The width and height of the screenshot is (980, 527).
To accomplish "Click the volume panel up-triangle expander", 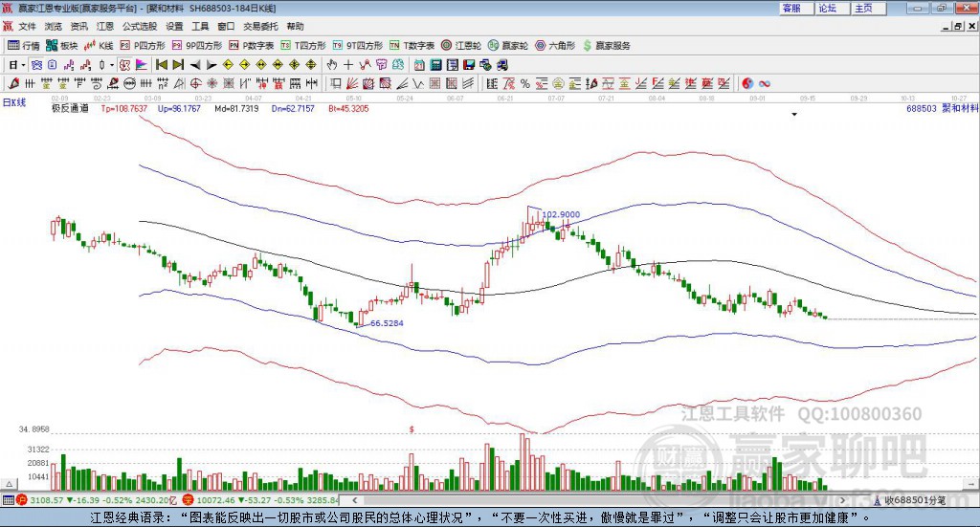I will coord(10,484).
